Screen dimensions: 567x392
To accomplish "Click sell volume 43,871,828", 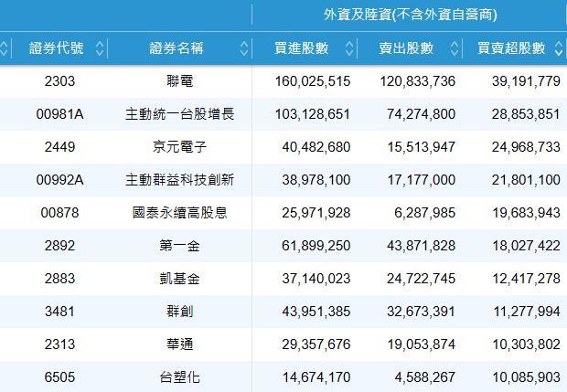I will click(x=422, y=246).
